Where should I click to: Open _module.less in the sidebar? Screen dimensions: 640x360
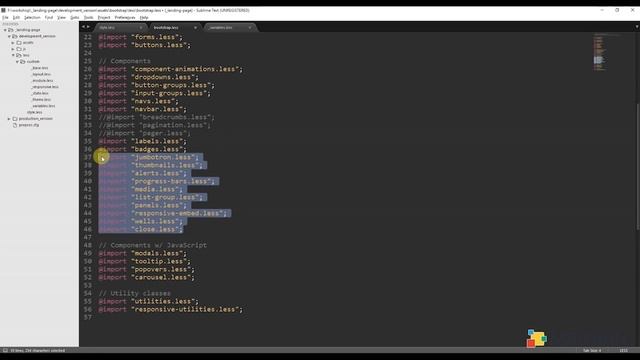tap(42, 81)
